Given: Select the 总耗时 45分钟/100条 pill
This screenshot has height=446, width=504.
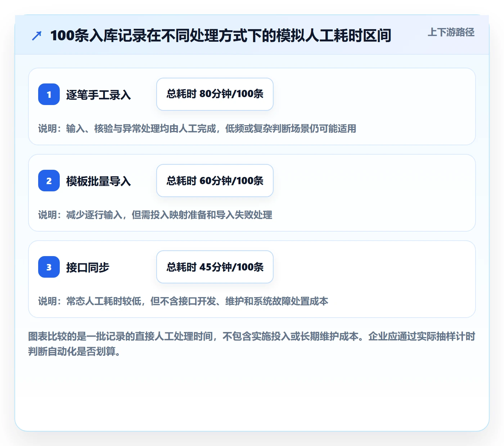Looking at the screenshot, I should (x=215, y=267).
